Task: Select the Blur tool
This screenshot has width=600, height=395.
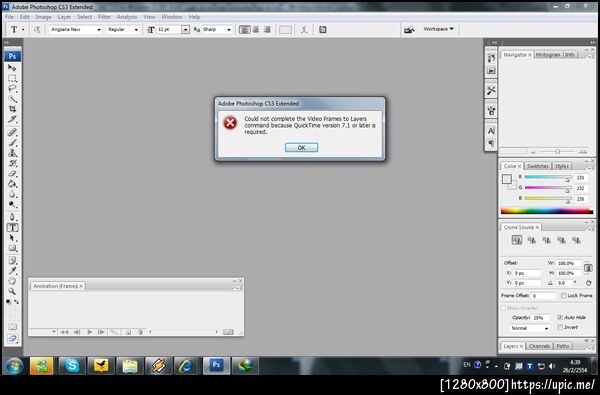Action: [12, 194]
